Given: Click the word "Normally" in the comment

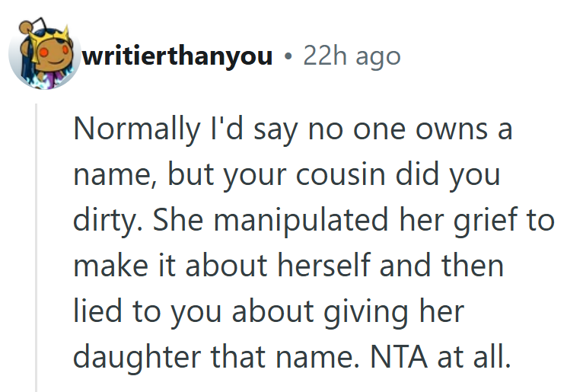Looking at the screenshot, I should coord(133,129).
